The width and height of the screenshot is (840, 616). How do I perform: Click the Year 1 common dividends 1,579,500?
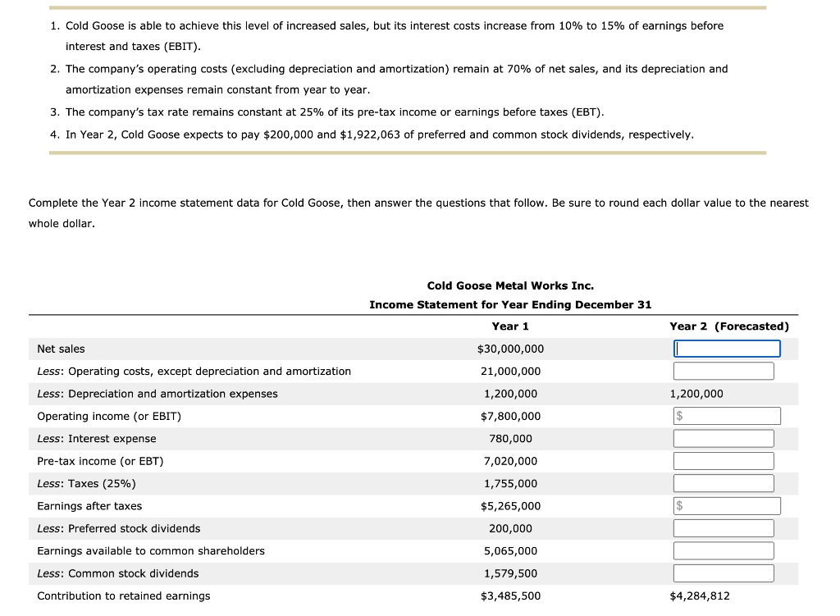[510, 574]
